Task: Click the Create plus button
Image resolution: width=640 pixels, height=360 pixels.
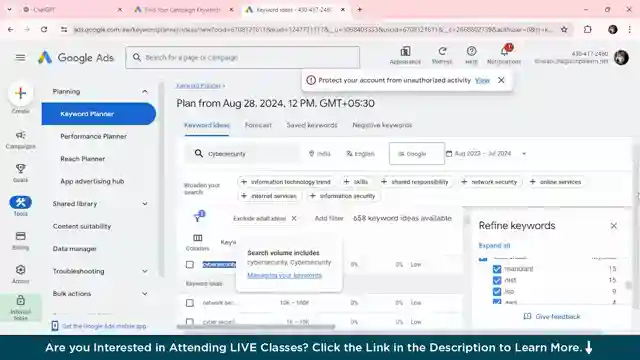Action: click(x=20, y=93)
